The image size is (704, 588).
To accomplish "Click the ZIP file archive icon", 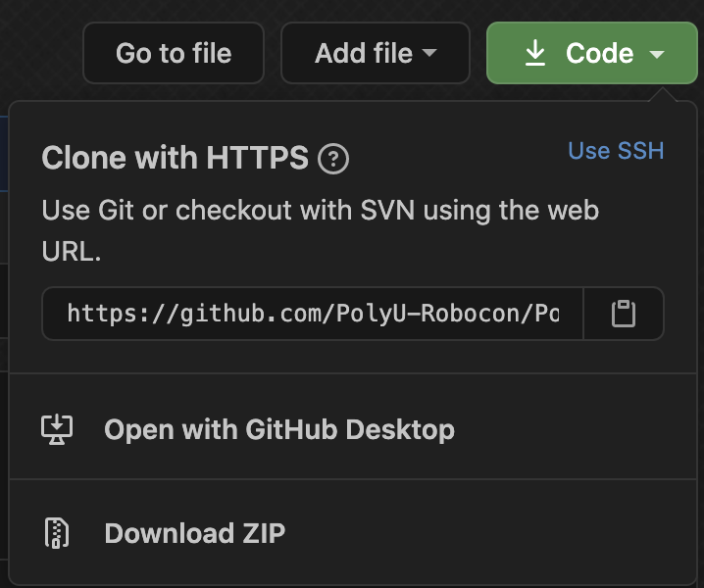I will click(57, 533).
